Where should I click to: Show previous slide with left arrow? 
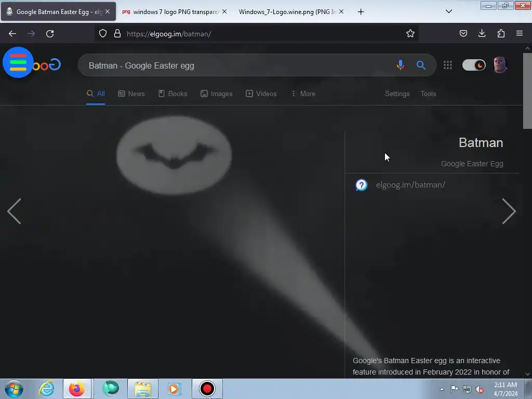point(14,211)
